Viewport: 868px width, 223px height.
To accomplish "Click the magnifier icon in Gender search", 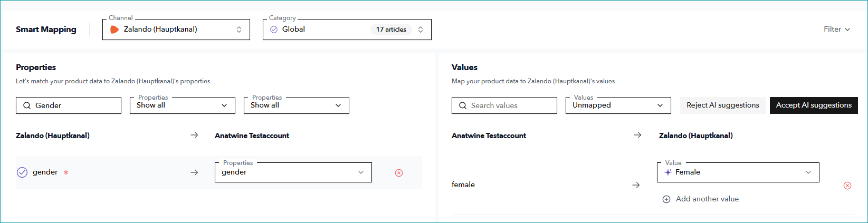I will (27, 105).
